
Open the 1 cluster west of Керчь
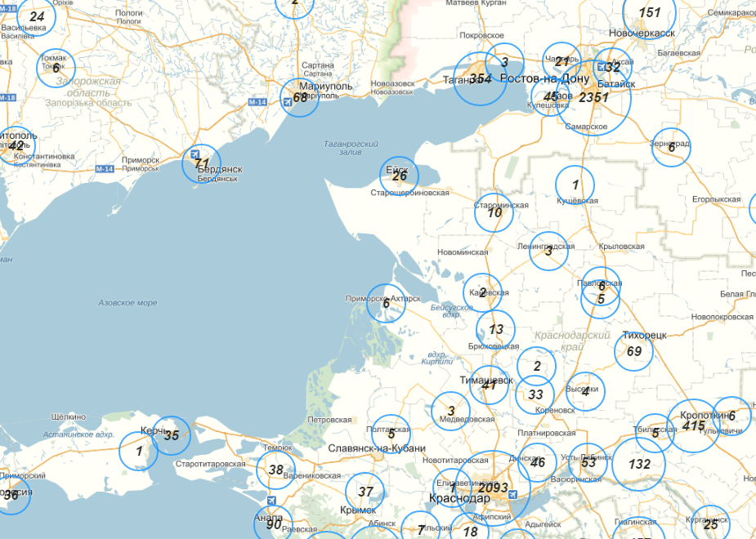[138, 452]
